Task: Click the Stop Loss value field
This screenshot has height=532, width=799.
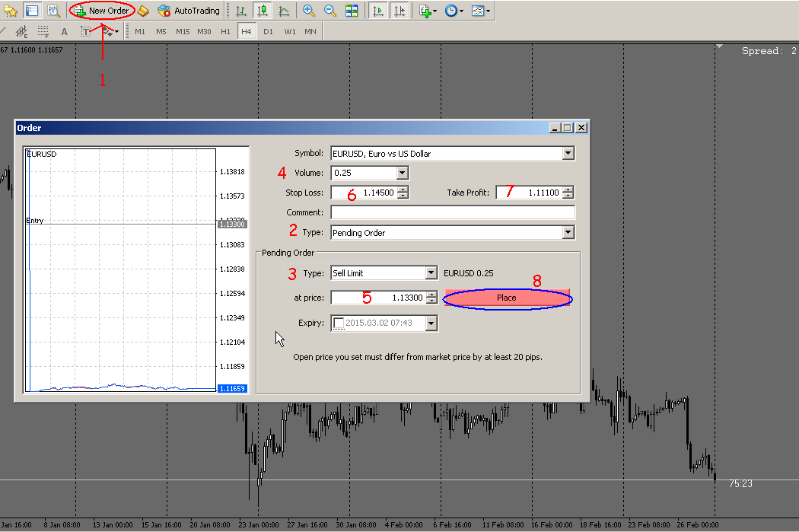Action: pos(364,193)
